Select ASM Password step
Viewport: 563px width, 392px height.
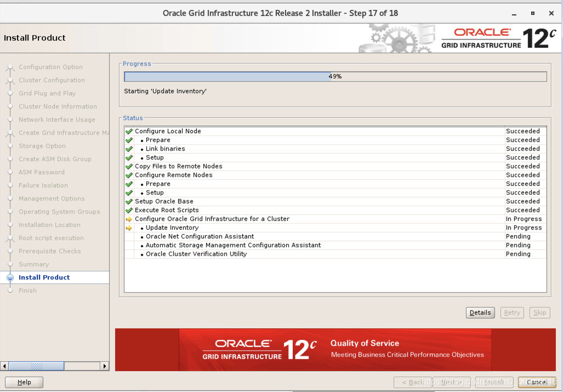click(x=42, y=172)
